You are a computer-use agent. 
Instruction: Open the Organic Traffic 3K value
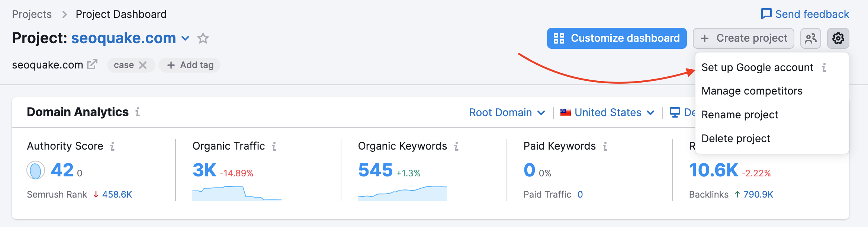coord(204,170)
